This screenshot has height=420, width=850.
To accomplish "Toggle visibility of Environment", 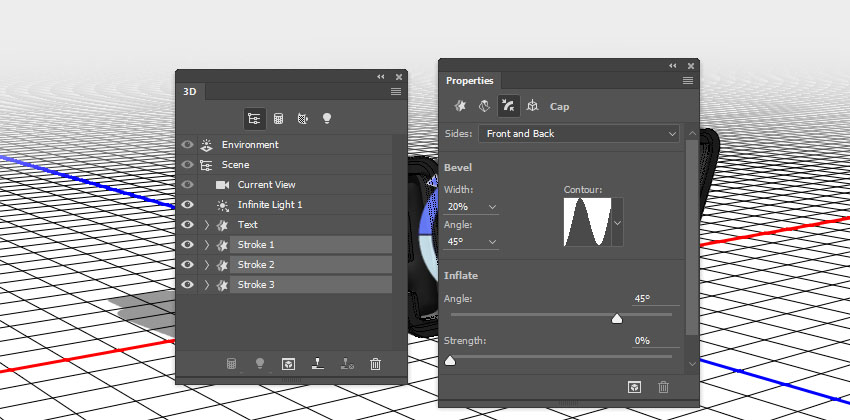I will pyautogui.click(x=188, y=145).
